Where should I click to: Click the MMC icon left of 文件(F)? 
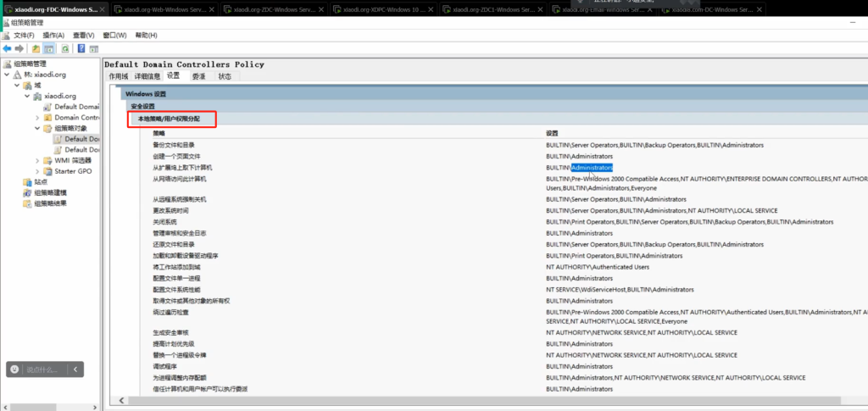pyautogui.click(x=7, y=35)
